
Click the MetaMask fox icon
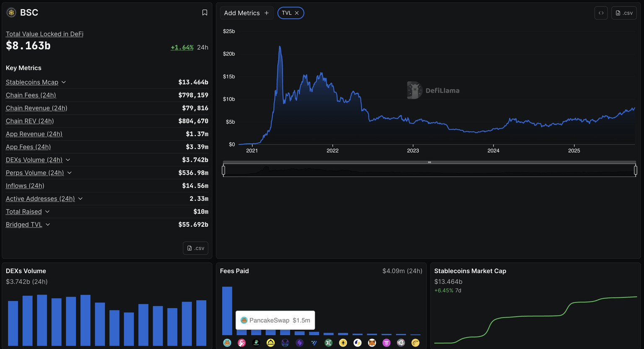(372, 343)
